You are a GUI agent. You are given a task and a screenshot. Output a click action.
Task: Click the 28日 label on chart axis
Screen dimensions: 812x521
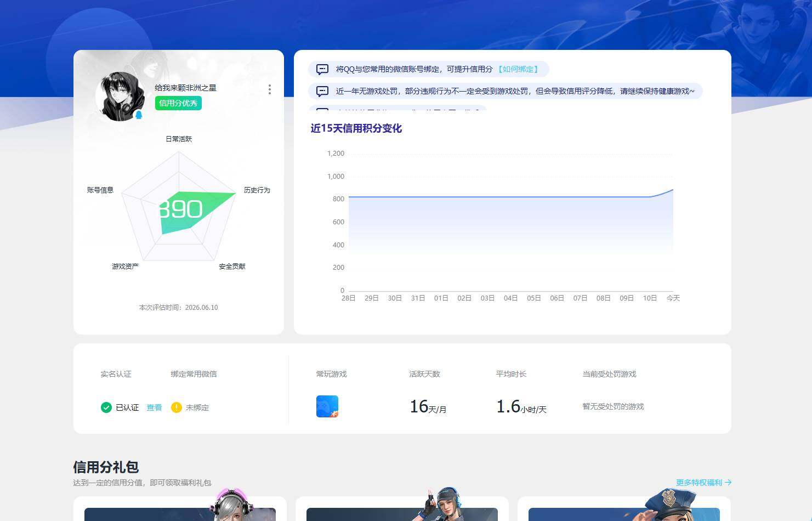click(x=349, y=298)
